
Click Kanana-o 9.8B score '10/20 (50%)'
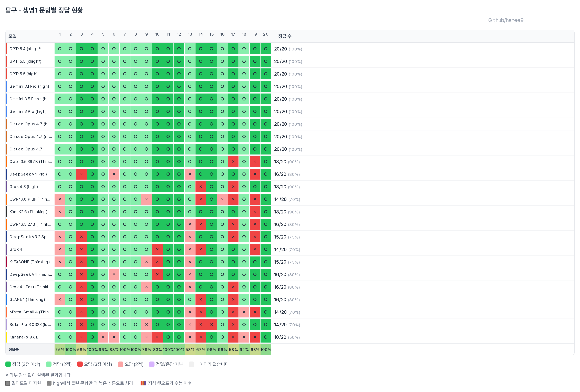(287, 337)
